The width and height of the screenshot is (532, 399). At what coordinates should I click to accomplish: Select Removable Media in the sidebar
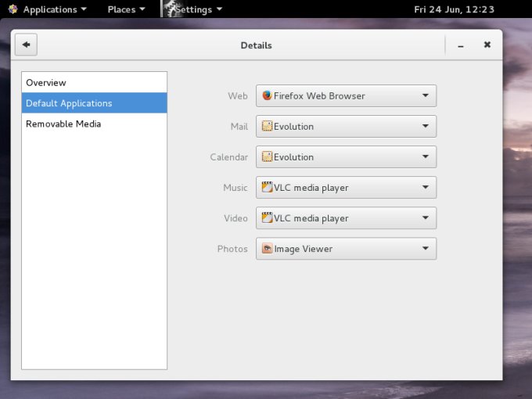coord(95,124)
